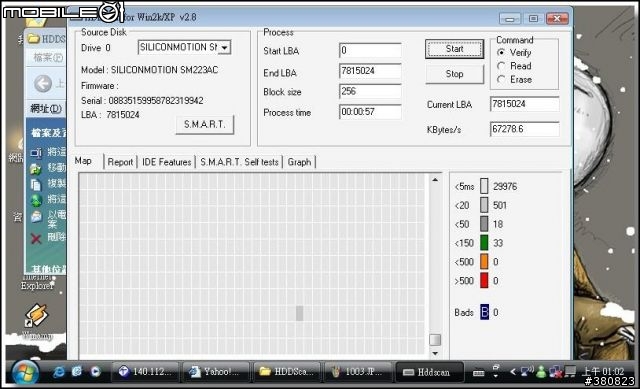The image size is (640, 389).
Task: Click the <50 dark gray swatch
Action: click(x=484, y=224)
